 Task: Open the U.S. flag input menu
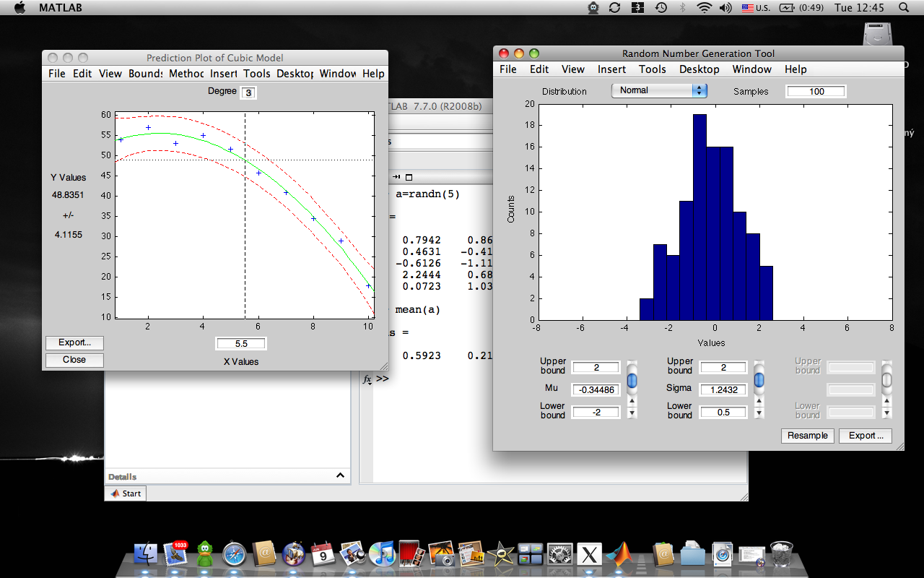(755, 8)
